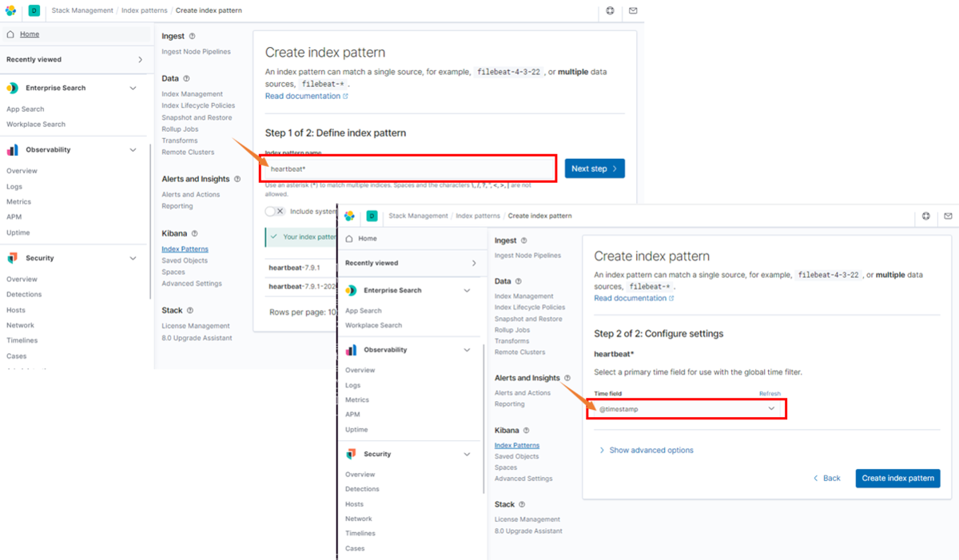
Task: Click Data help icon in Step 2 window
Action: click(519, 281)
